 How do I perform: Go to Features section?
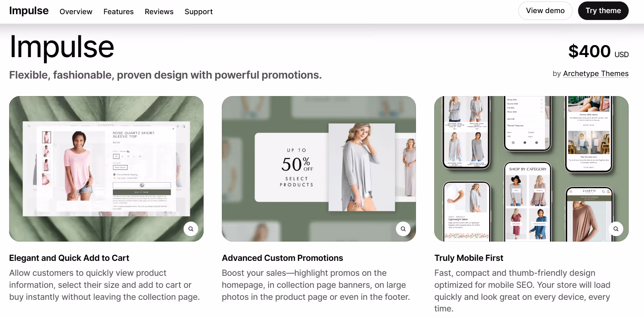(x=118, y=12)
